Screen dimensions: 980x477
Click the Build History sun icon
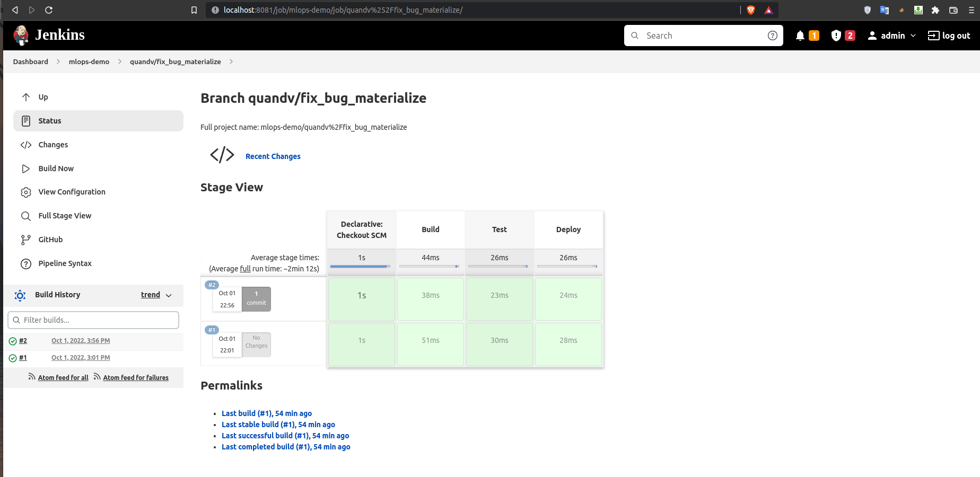pyautogui.click(x=20, y=295)
